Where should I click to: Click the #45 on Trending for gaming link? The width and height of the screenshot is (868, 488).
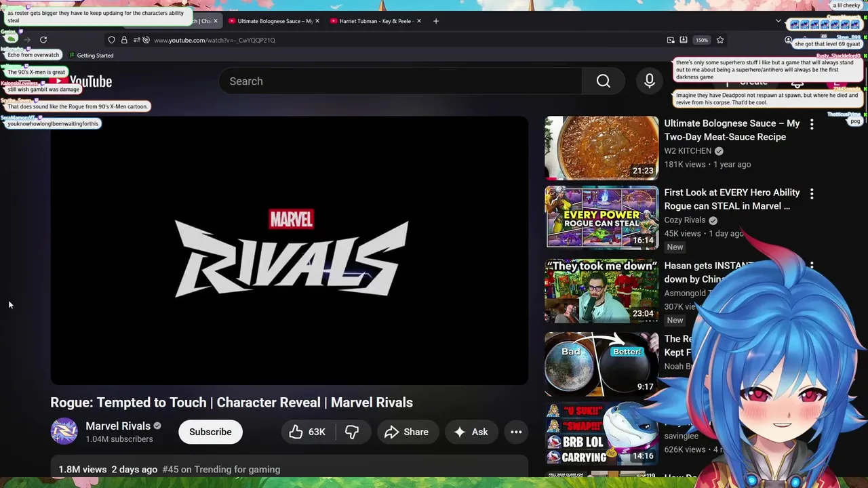pyautogui.click(x=221, y=469)
